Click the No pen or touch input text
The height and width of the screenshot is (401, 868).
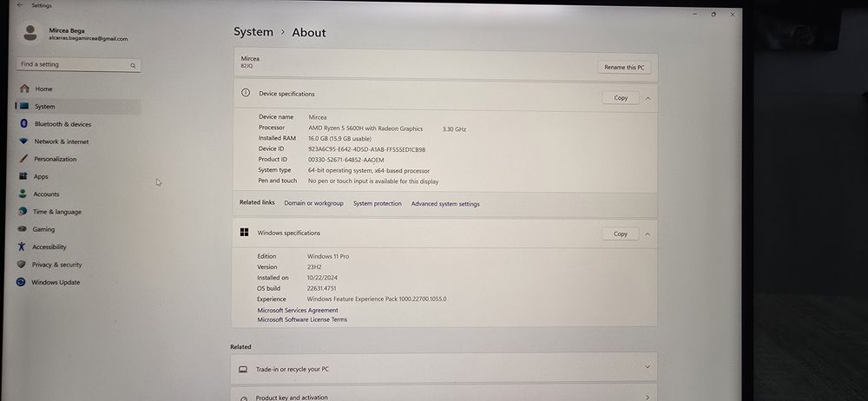click(x=373, y=181)
